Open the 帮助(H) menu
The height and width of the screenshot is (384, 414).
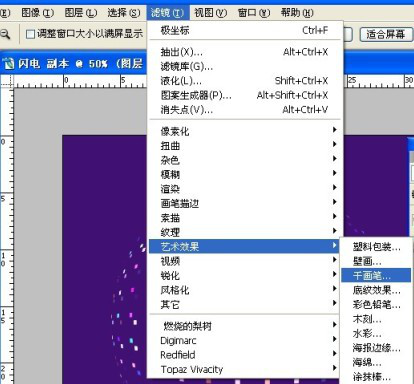[297, 13]
